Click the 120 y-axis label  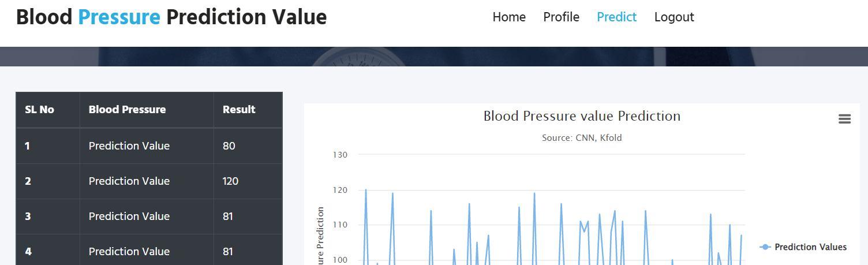point(340,190)
